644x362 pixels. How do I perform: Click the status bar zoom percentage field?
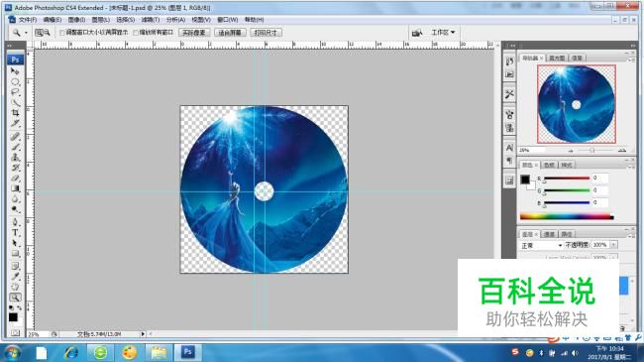[38, 334]
